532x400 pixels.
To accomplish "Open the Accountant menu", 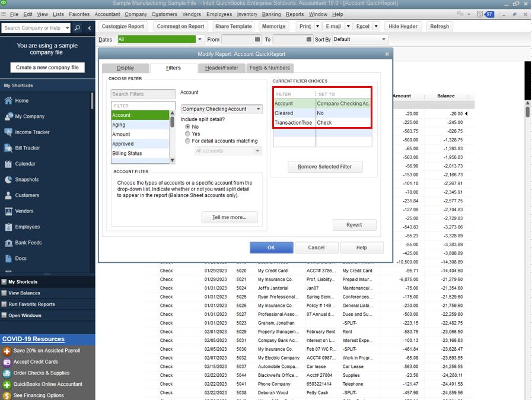I will click(107, 14).
